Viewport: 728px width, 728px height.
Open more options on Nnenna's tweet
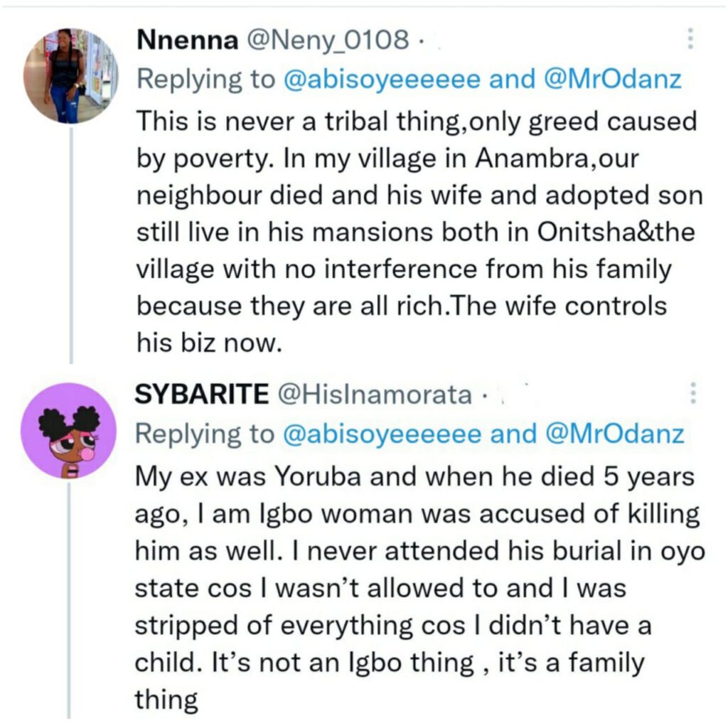689,39
